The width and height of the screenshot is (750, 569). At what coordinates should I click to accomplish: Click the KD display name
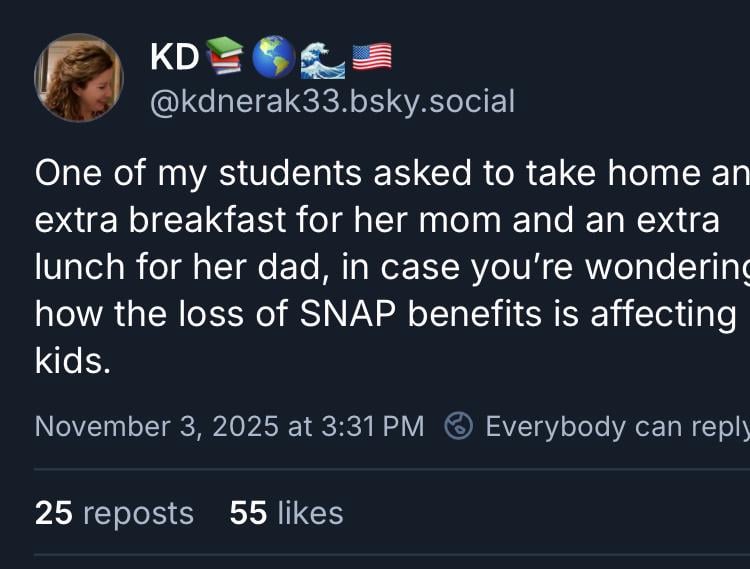coord(174,57)
